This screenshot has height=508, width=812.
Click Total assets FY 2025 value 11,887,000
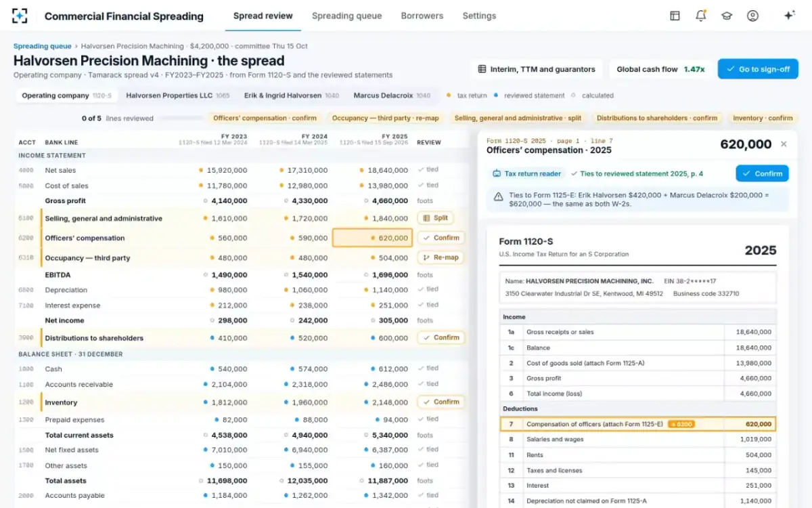(x=388, y=481)
